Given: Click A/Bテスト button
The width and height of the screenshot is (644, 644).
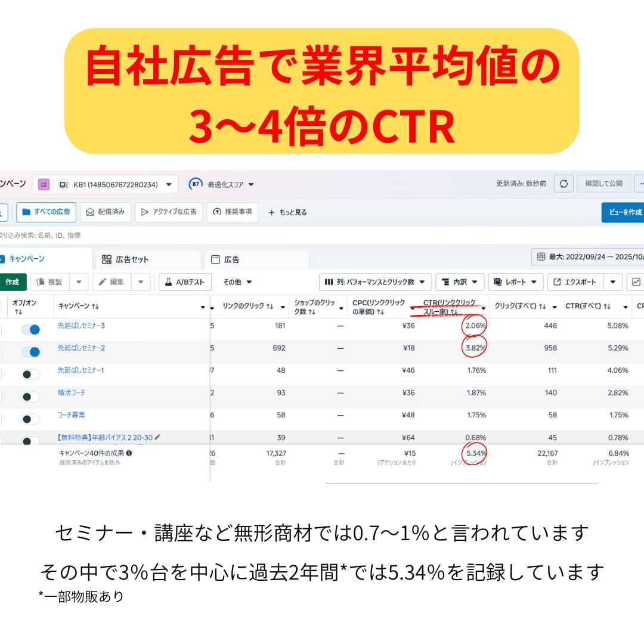Looking at the screenshot, I should click(x=185, y=281).
